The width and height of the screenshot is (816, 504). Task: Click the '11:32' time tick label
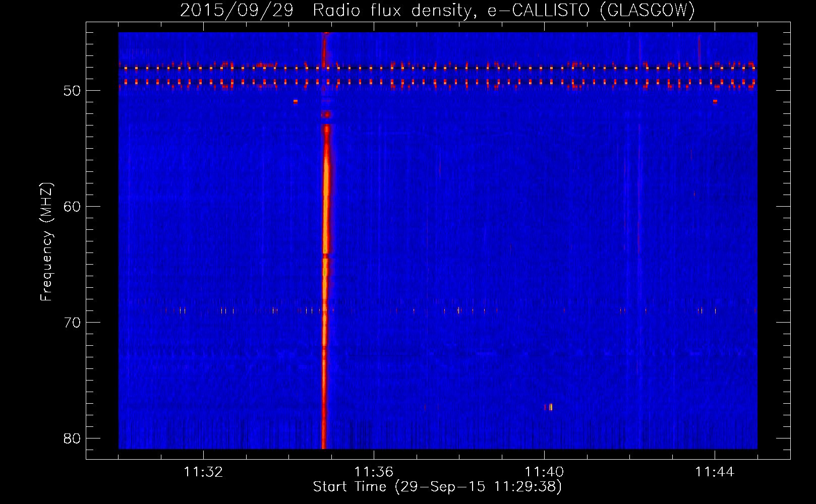(x=203, y=472)
